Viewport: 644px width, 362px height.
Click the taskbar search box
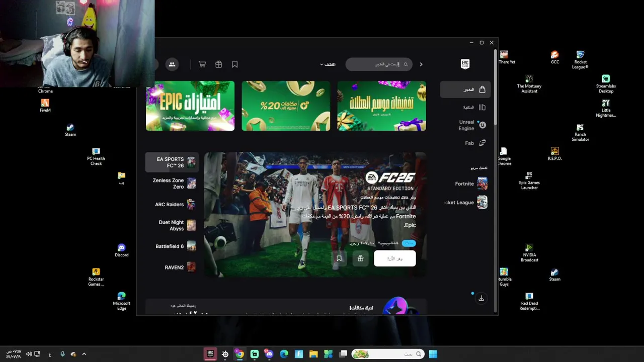pos(388,354)
